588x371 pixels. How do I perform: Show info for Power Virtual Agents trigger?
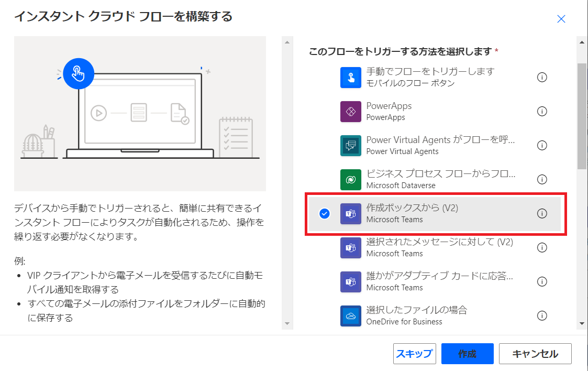coord(542,146)
